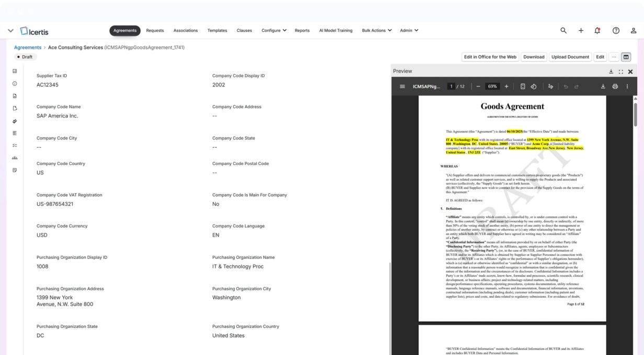This screenshot has height=355, width=644.
Task: Click the Upload Document button
Action: 570,57
